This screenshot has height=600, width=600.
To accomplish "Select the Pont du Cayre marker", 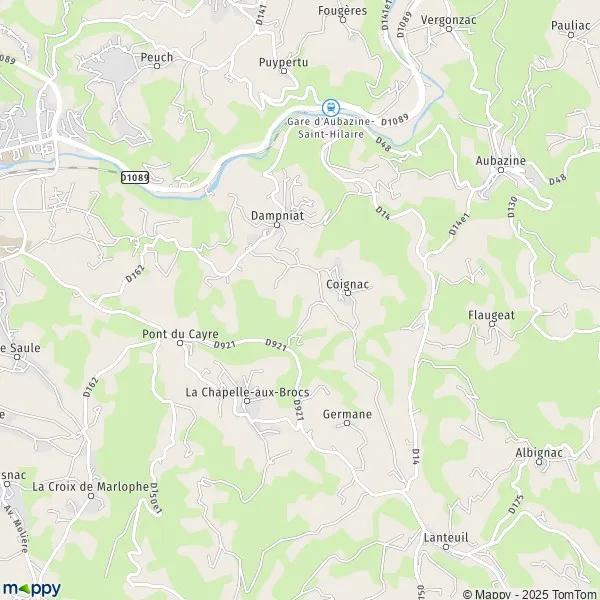I will click(180, 343).
